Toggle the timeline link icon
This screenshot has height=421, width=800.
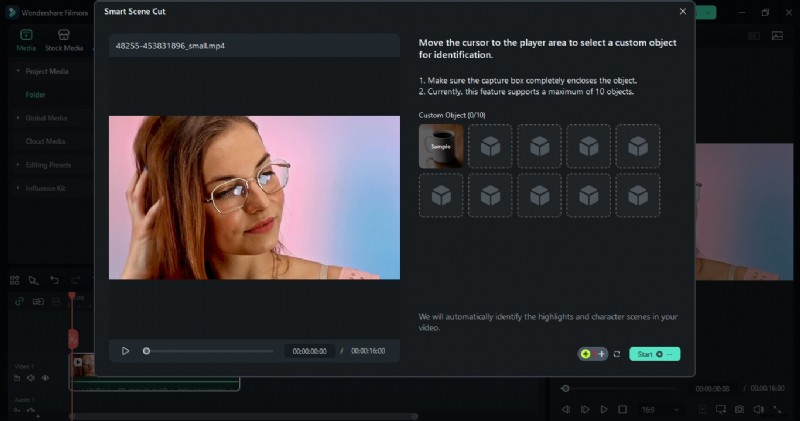click(x=19, y=301)
